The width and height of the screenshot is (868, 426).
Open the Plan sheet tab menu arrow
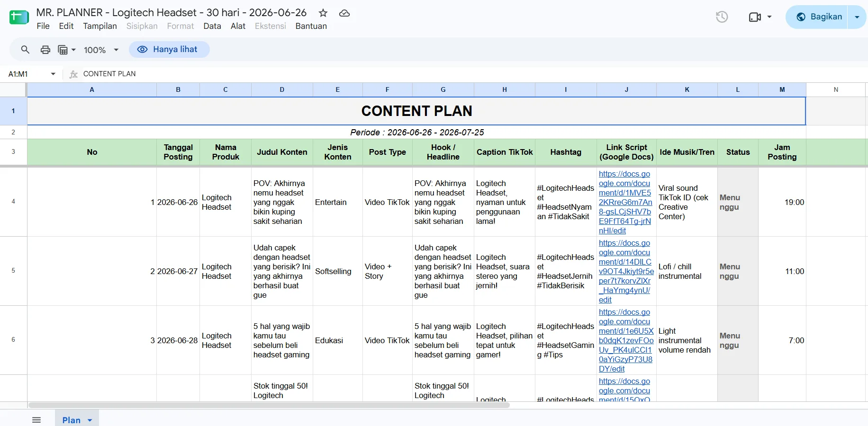point(90,420)
